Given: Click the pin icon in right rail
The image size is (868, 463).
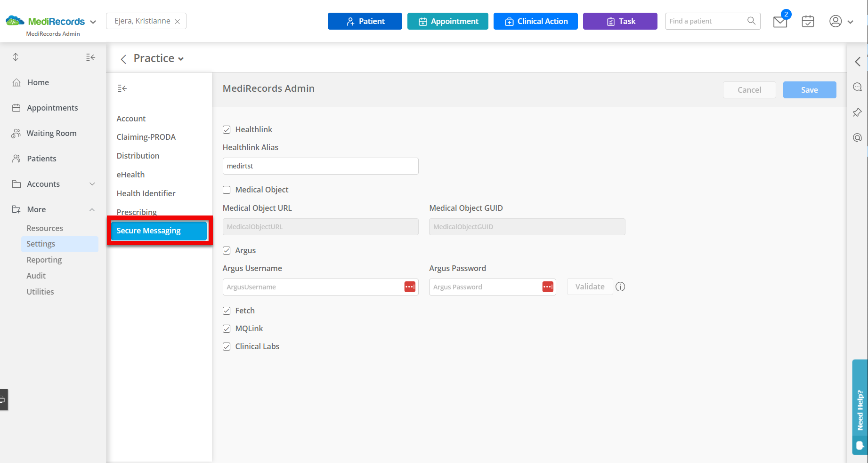Looking at the screenshot, I should pos(857,112).
